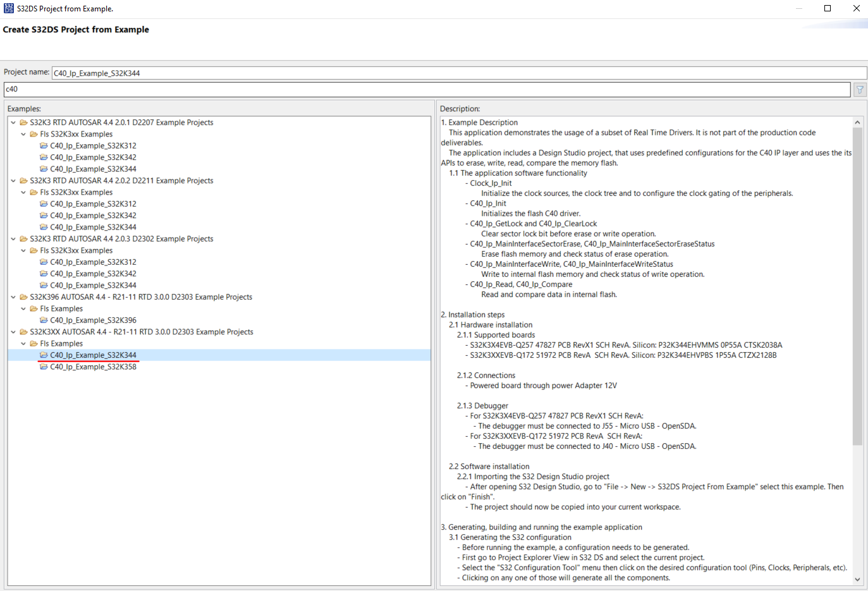868x591 pixels.
Task: Collapse the S32K3 RTD AUTOSAR 4.4 2.0.1 D2207 group
Action: (x=13, y=122)
